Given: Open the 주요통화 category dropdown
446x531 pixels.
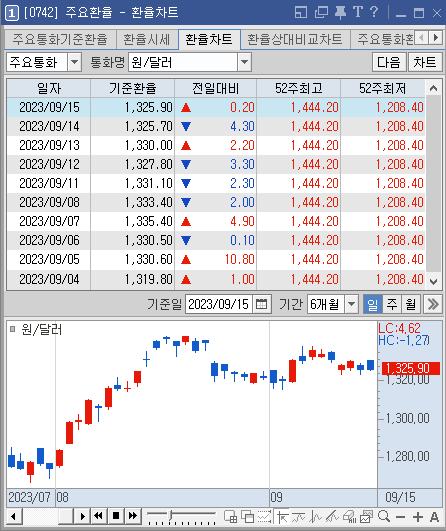Looking at the screenshot, I should [74, 62].
